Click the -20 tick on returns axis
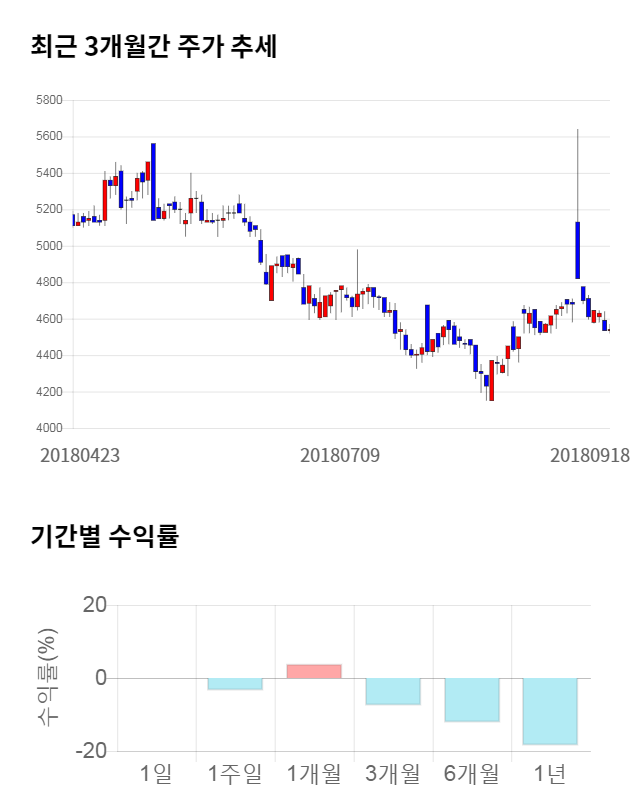 pos(93,751)
